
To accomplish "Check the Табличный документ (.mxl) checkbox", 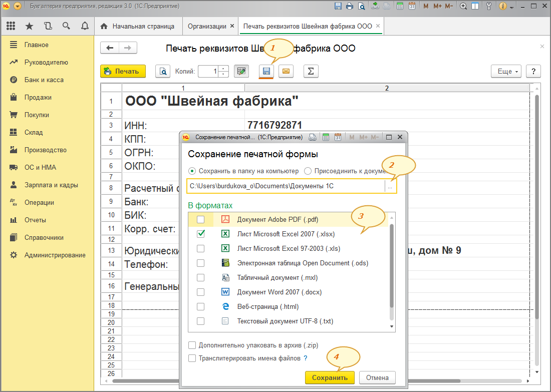I will click(201, 277).
